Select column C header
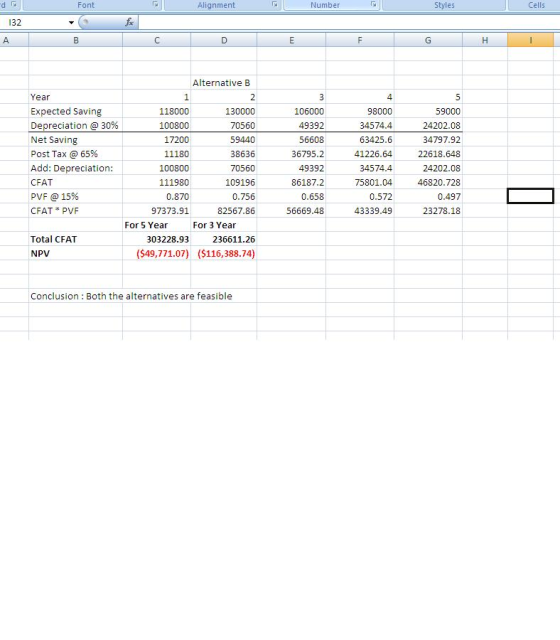This screenshot has height=640, width=560. 156,40
